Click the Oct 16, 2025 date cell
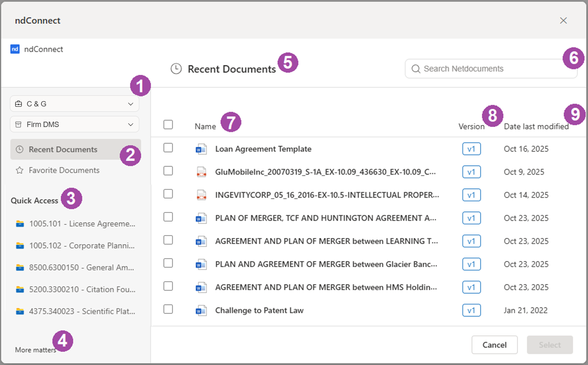588x365 pixels. tap(526, 149)
